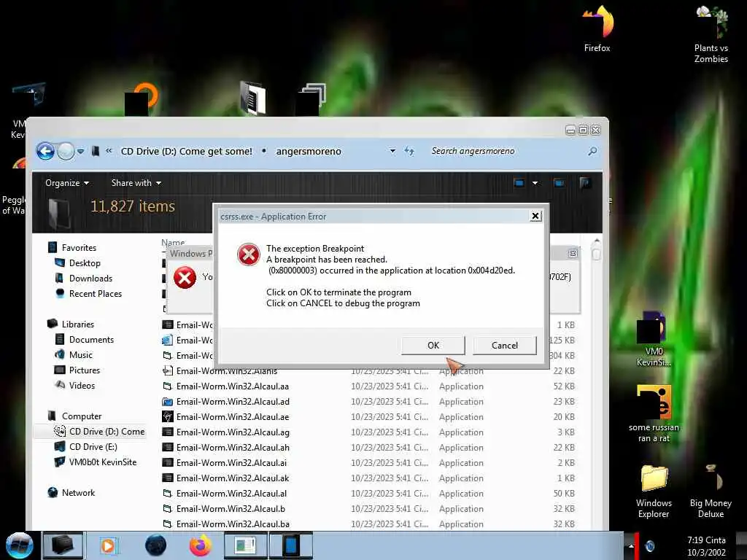The width and height of the screenshot is (747, 560).
Task: Click OK to terminate csrss.exe
Action: (433, 345)
